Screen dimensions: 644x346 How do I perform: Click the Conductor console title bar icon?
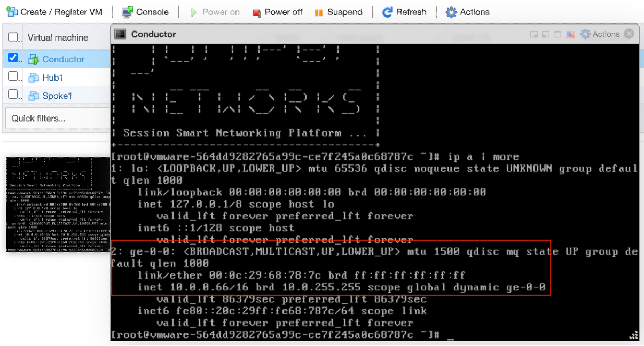(x=121, y=34)
